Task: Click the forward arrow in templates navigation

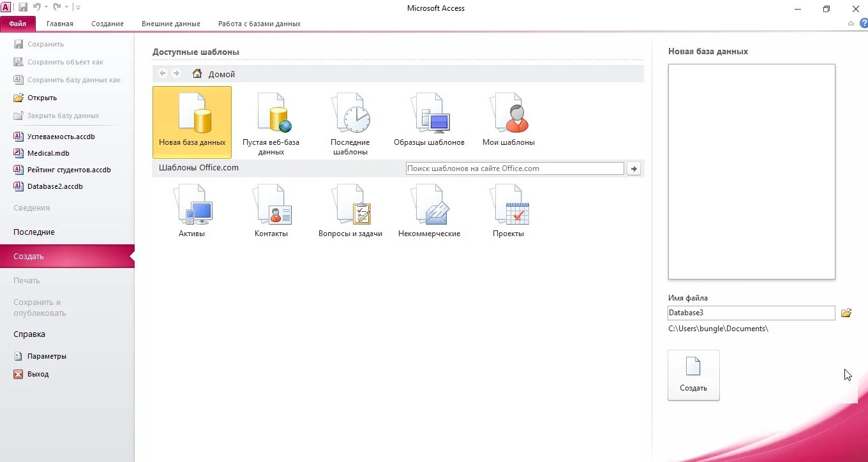Action: (177, 73)
